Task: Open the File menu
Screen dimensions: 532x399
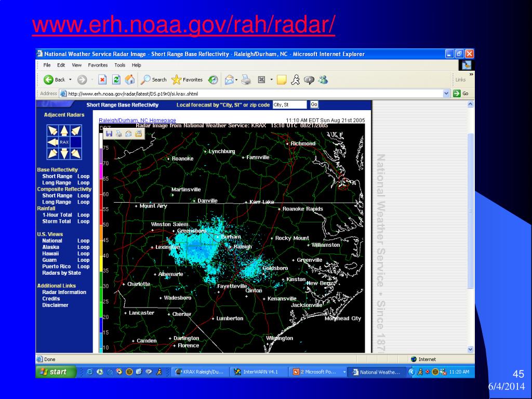Action: click(47, 65)
